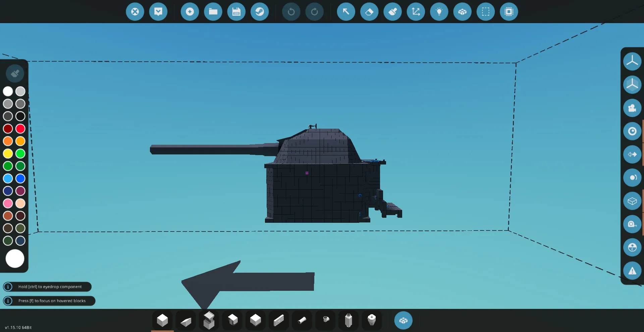This screenshot has width=644, height=332.
Task: Click the Steam Workshop upload icon
Action: (x=260, y=12)
